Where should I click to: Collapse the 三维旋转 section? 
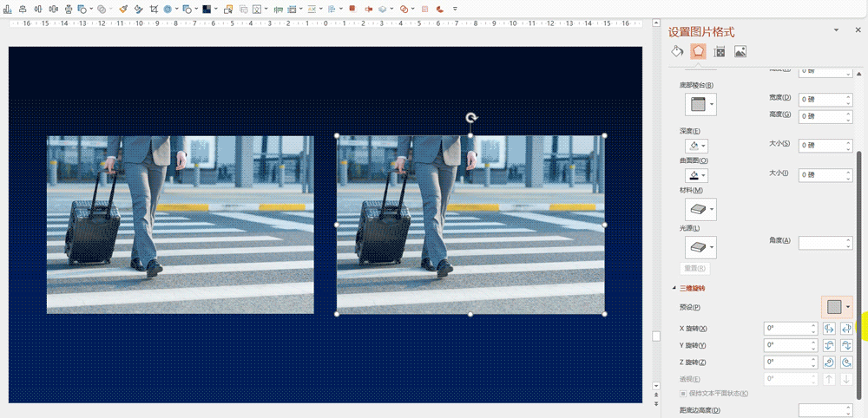tap(674, 288)
